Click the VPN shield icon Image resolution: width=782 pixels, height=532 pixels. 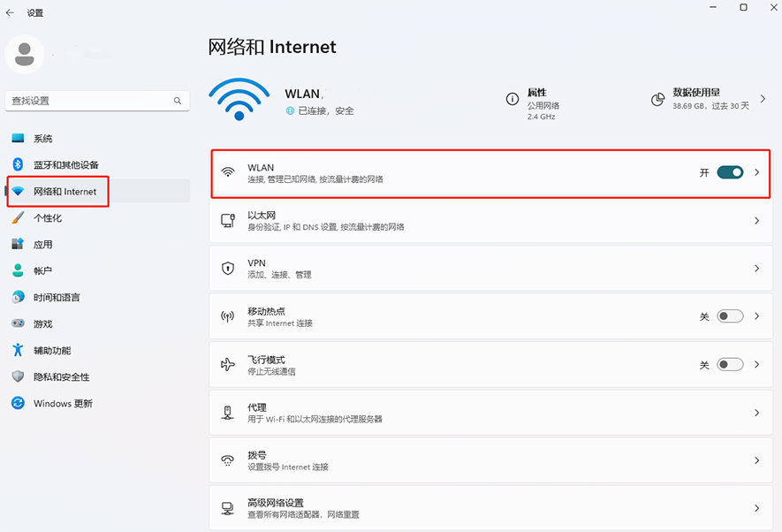tap(228, 269)
